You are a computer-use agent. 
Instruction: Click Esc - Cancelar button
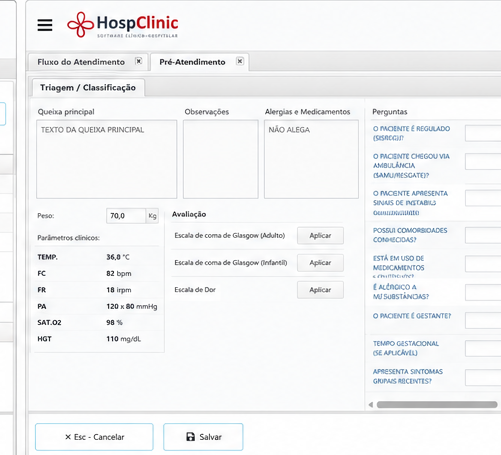(94, 437)
